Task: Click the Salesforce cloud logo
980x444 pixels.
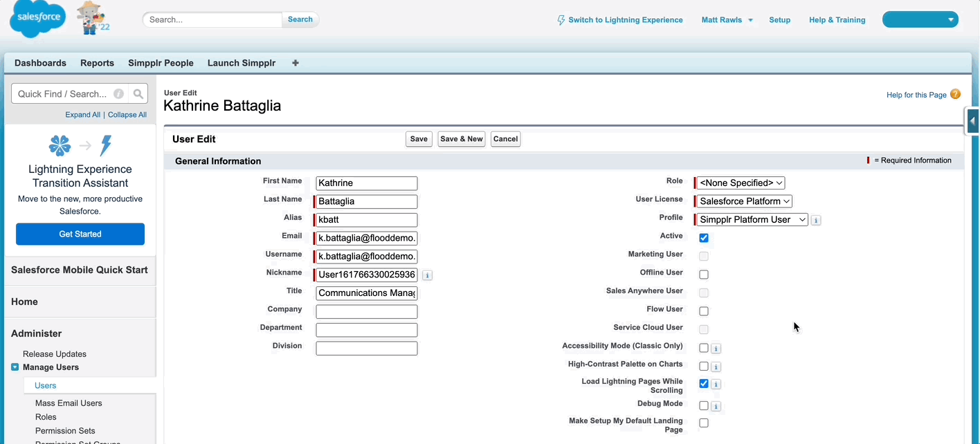Action: coord(37,19)
